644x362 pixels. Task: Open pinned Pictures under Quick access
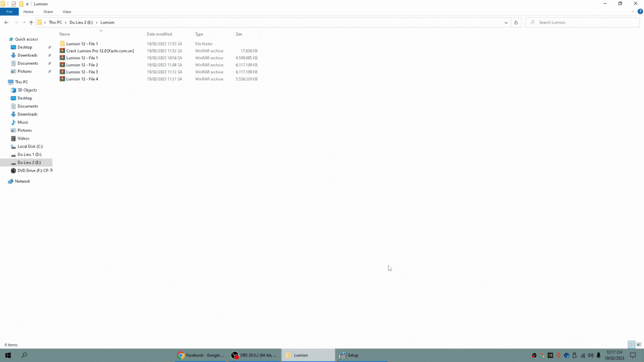tap(24, 72)
